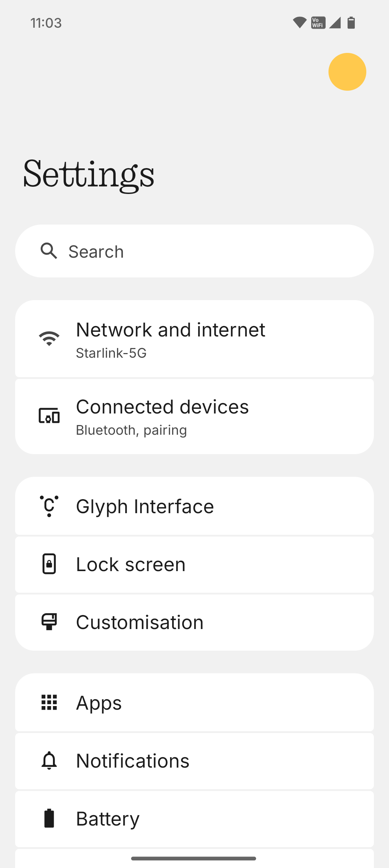Tap the Apps grid icon
The height and width of the screenshot is (868, 389).
[x=49, y=702]
